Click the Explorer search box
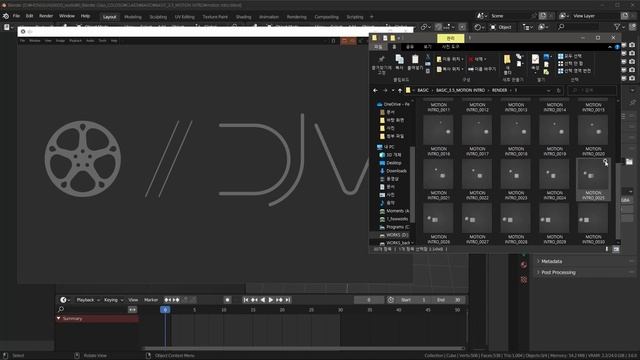 pyautogui.click(x=592, y=90)
